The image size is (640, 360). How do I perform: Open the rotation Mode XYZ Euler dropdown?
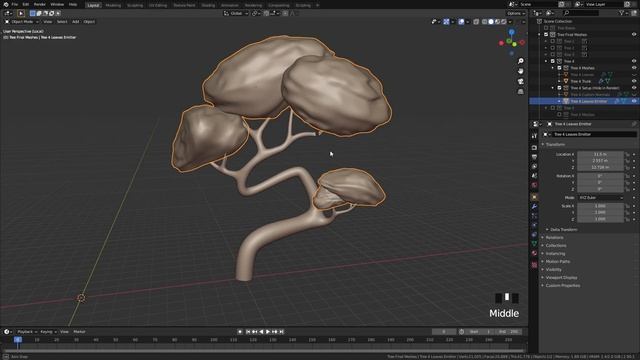click(x=600, y=198)
